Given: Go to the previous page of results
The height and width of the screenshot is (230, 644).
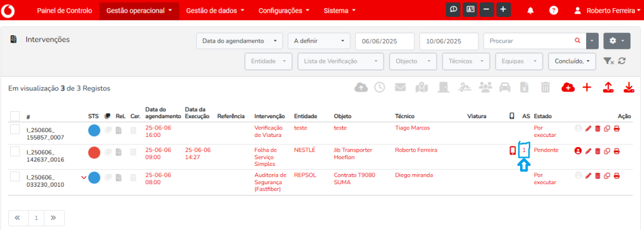Looking at the screenshot, I should tap(18, 218).
